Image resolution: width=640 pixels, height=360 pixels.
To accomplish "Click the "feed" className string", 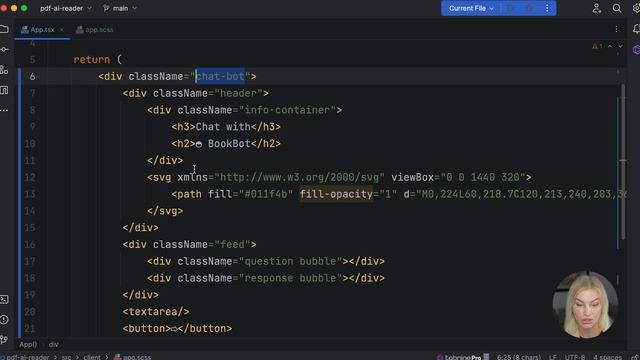I will 232,244.
